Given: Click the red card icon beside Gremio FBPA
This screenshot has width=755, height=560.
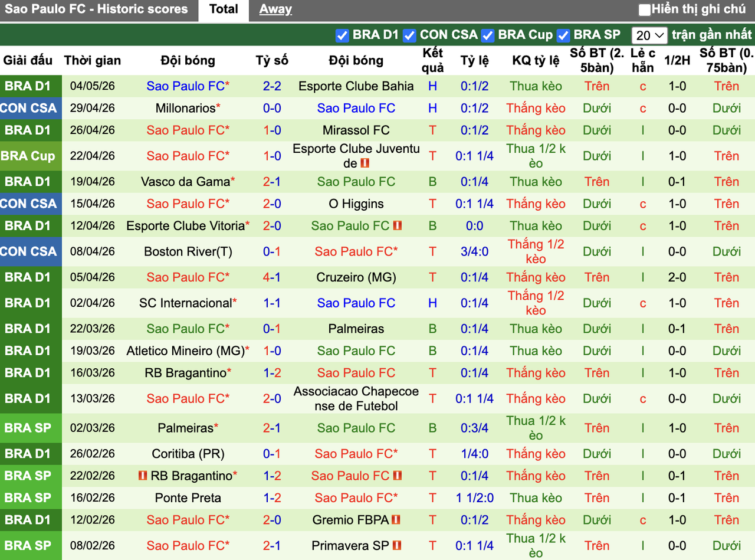Looking at the screenshot, I should coord(396,520).
